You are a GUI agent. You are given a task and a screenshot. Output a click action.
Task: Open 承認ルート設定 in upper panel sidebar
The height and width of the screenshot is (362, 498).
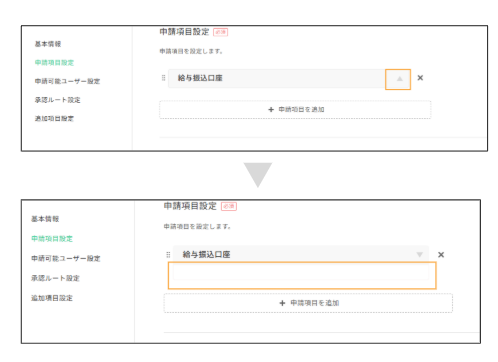(57, 100)
